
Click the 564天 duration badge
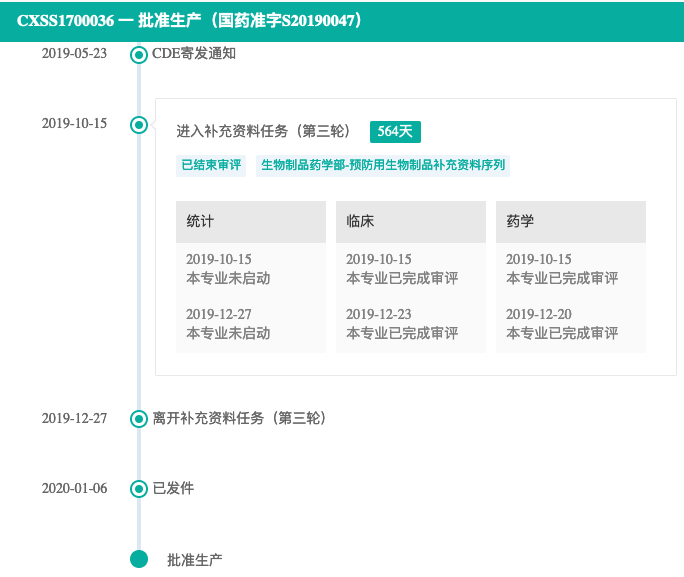(x=395, y=132)
